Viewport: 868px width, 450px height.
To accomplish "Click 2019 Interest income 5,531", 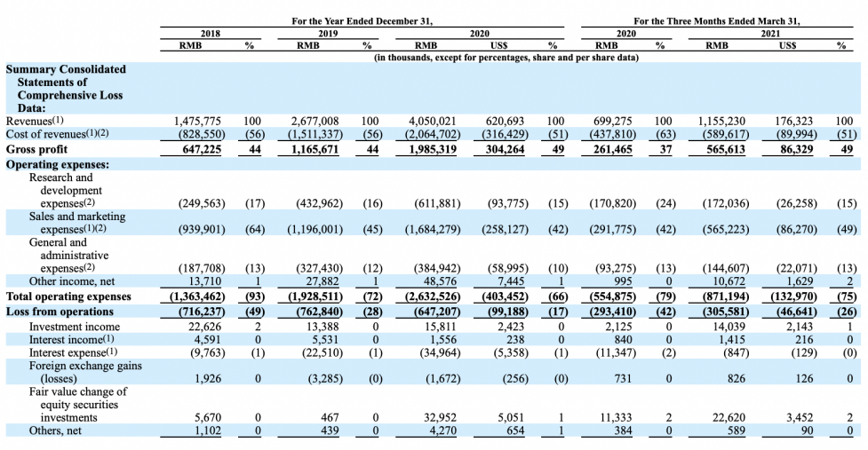I will pyautogui.click(x=324, y=340).
